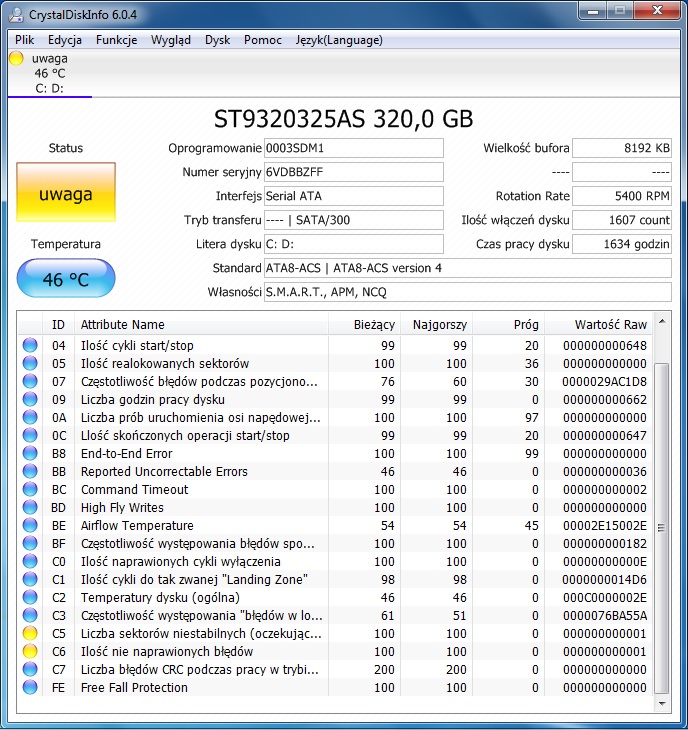This screenshot has width=688, height=730.
Task: Click the Własności field
Action: tap(468, 292)
